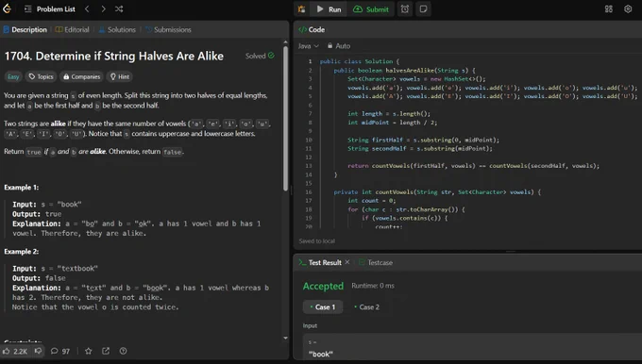Add problem to favorites star
The image size is (642, 364).
[x=88, y=351]
